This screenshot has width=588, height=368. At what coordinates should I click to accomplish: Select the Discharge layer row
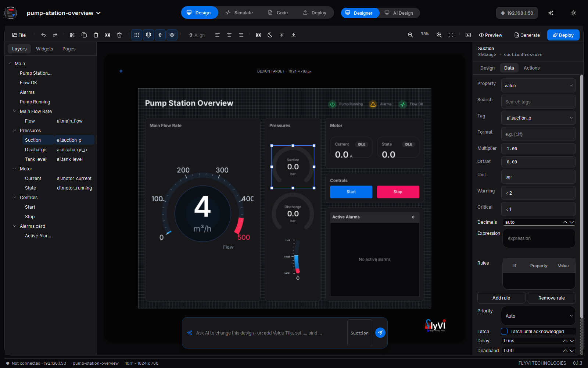pyautogui.click(x=58, y=149)
